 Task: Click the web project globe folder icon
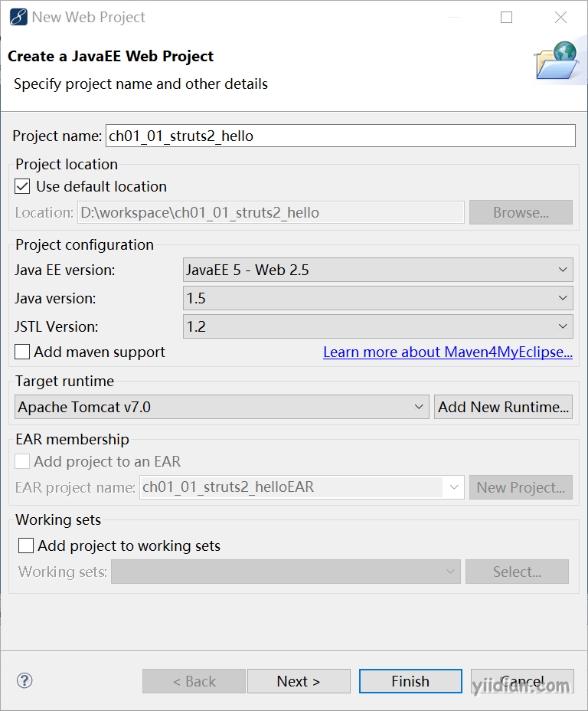coord(557,61)
